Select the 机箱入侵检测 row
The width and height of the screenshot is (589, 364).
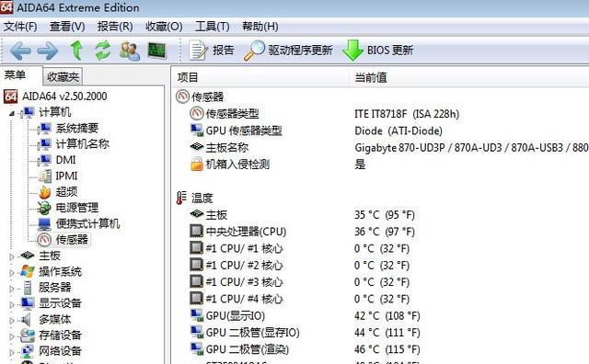(381, 164)
